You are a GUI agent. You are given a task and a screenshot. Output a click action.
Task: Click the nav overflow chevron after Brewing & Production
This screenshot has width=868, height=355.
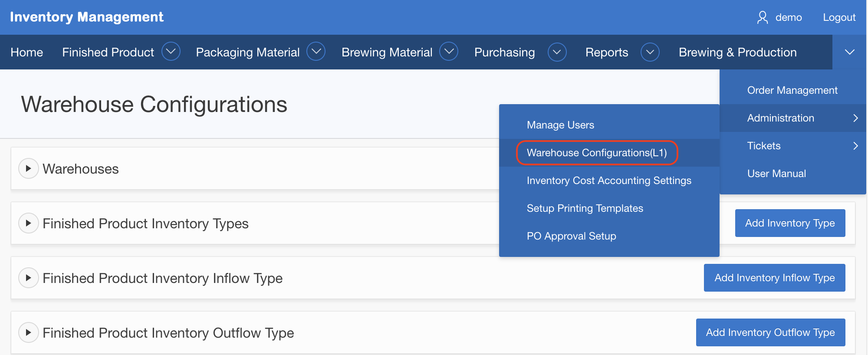click(x=849, y=52)
